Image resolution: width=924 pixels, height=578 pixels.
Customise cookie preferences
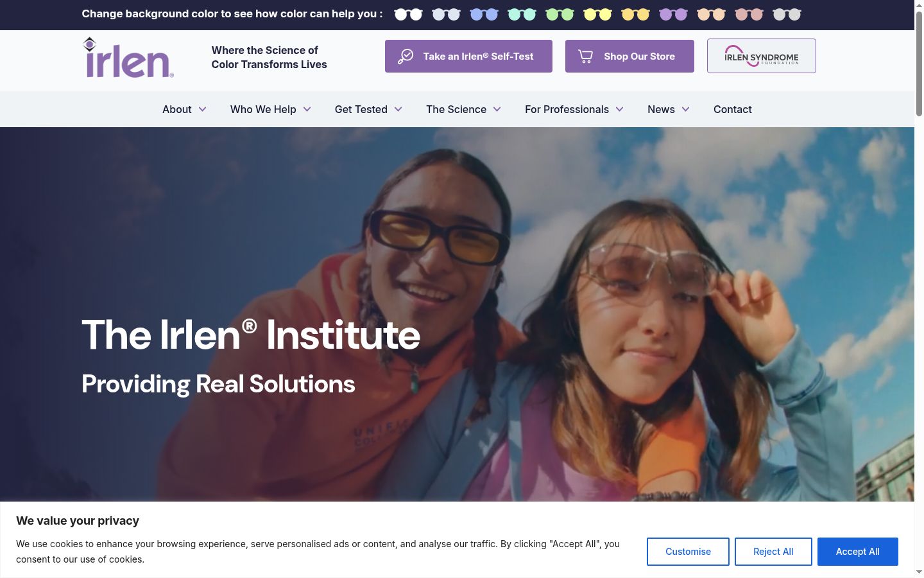(688, 552)
